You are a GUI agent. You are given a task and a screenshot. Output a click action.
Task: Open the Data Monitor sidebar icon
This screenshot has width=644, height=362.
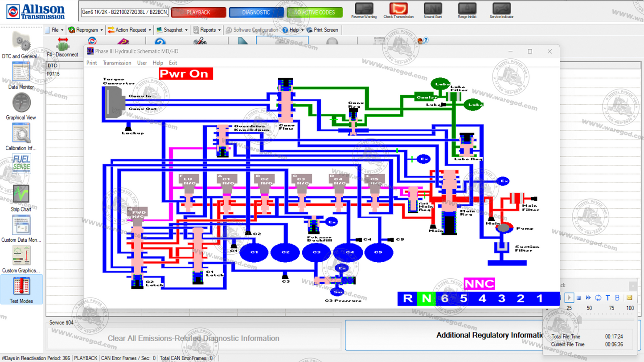pos(21,72)
